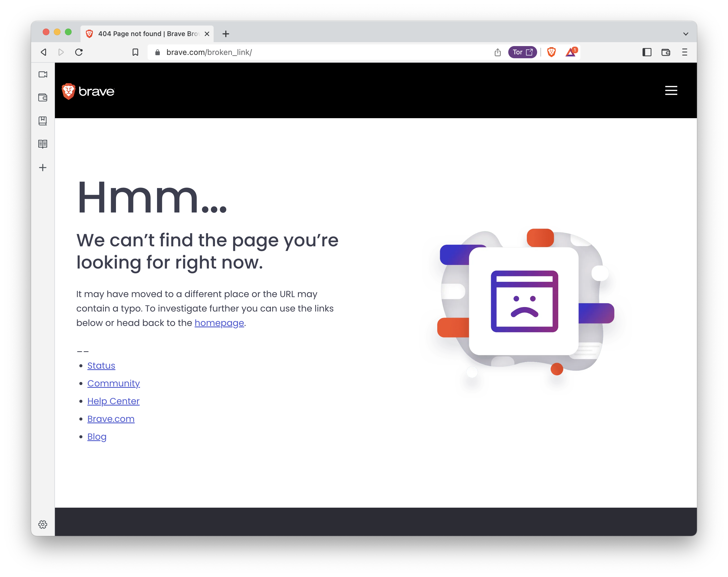728x577 pixels.
Task: Open Brave Wallet from the sidebar
Action: [43, 98]
